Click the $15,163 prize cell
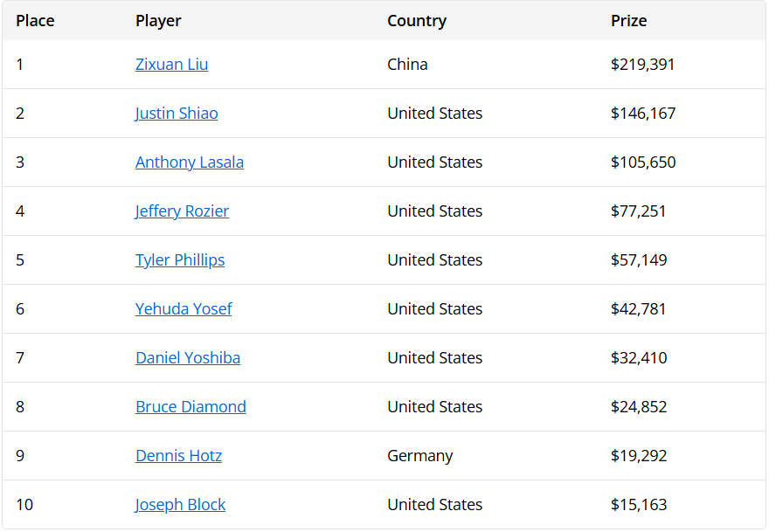This screenshot has width=769, height=532. coord(639,505)
